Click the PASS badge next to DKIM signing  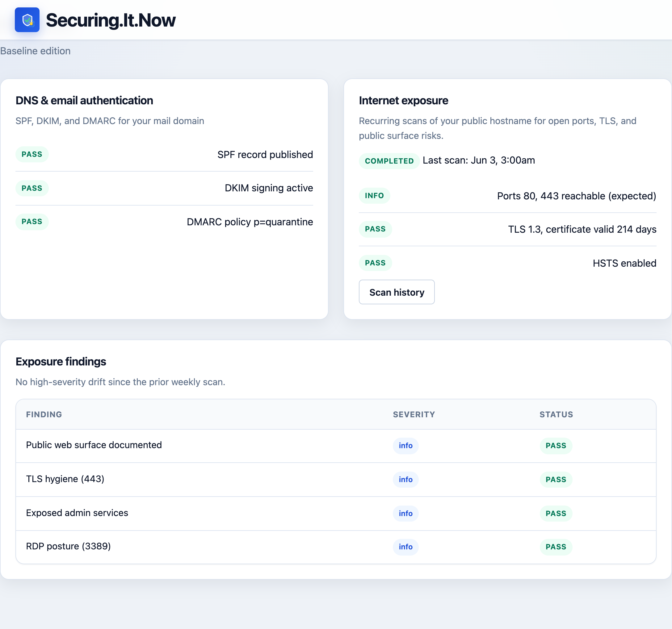[x=32, y=188]
